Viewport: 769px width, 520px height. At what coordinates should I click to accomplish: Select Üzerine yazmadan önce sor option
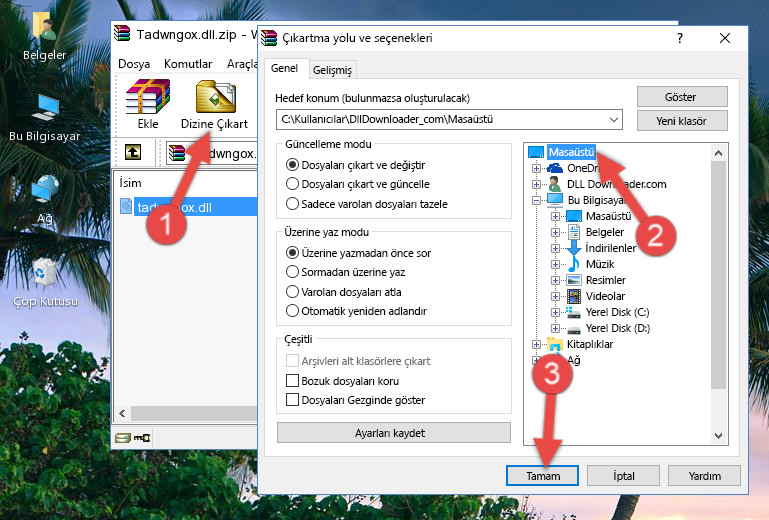coord(292,253)
